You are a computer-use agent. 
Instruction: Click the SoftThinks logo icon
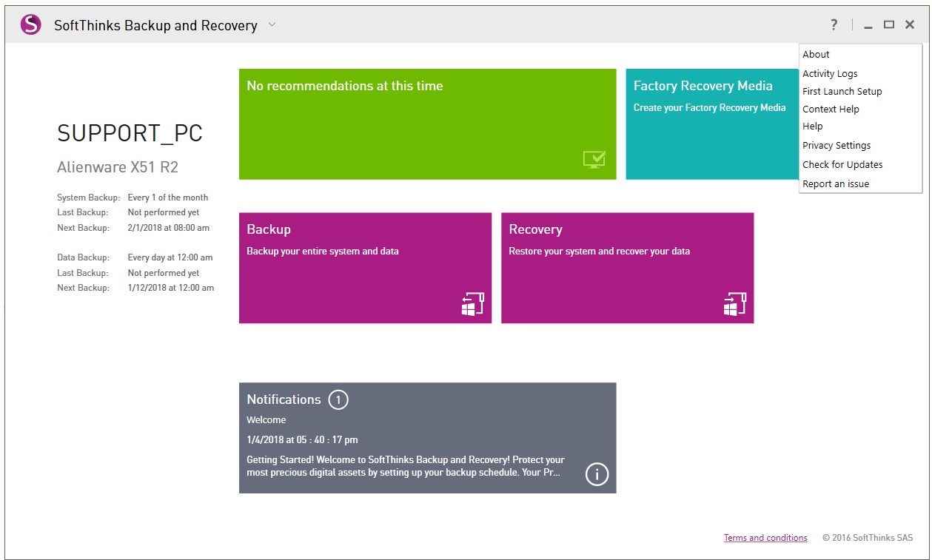31,25
